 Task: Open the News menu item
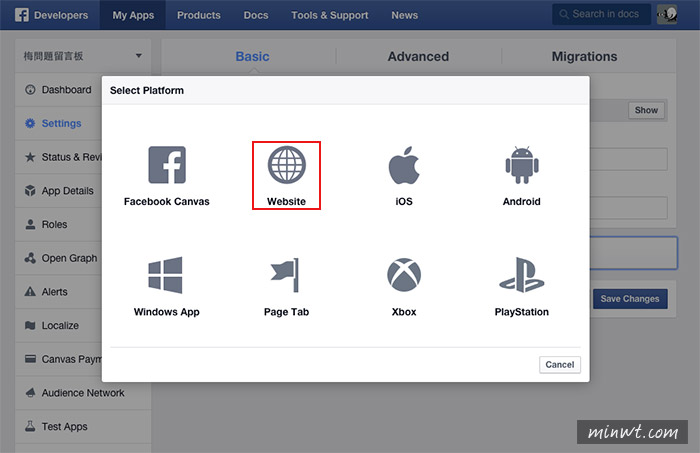click(404, 15)
